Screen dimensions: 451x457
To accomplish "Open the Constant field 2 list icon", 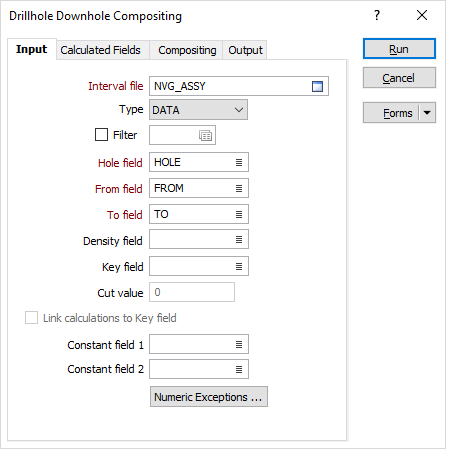I will point(239,369).
